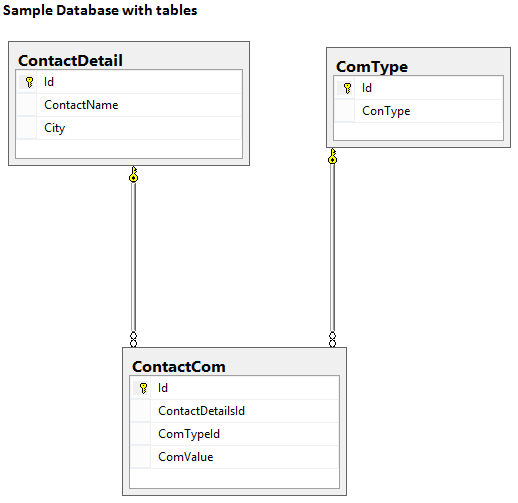Viewport: 518px width, 503px height.
Task: Click the row selector beside ComValue
Action: click(140, 457)
